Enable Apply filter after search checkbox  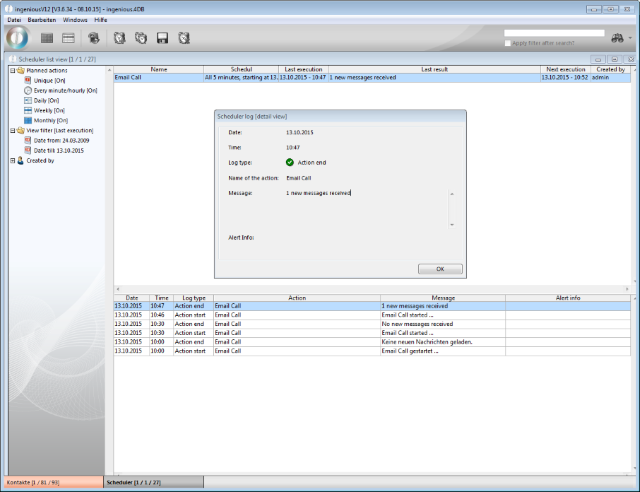pos(508,43)
